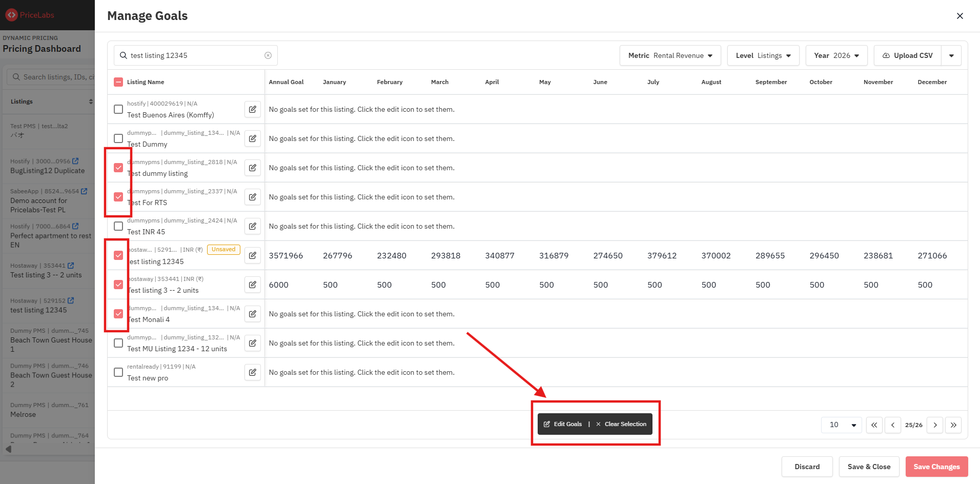Open the Year 2026 dropdown
980x484 pixels.
836,55
